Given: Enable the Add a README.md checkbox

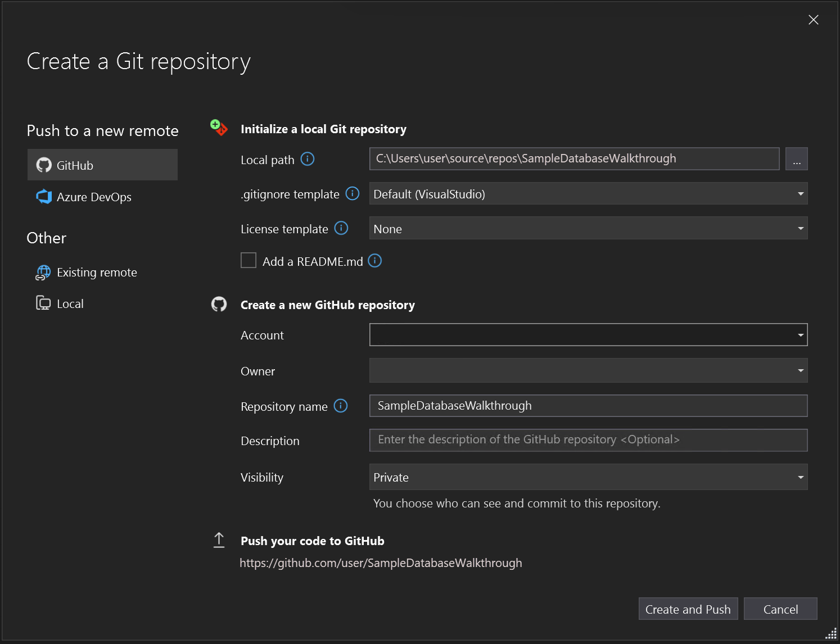Looking at the screenshot, I should 249,260.
